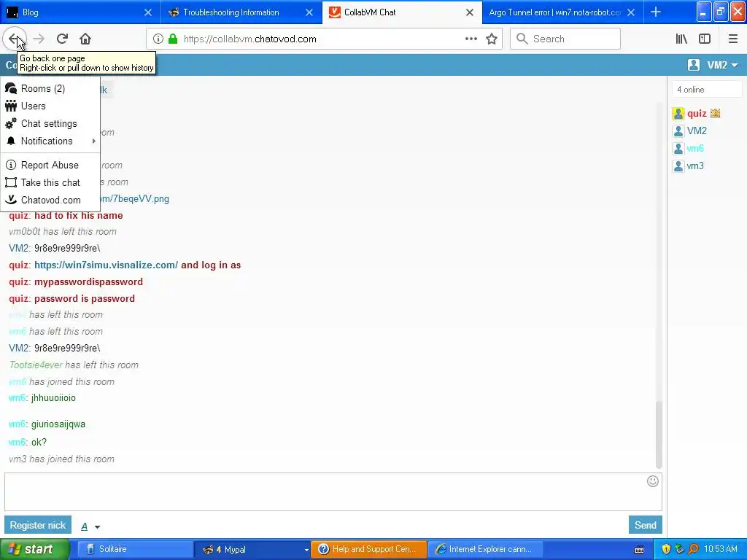Open the Windows start menu
Viewport: 747px width, 560px height.
click(x=35, y=550)
